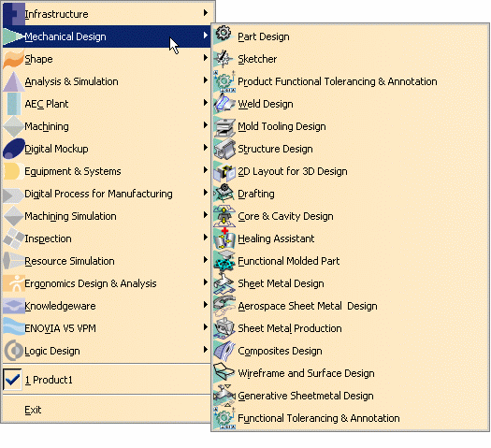Click Exit in the menu
This screenshot has height=448, width=491.
[x=33, y=410]
